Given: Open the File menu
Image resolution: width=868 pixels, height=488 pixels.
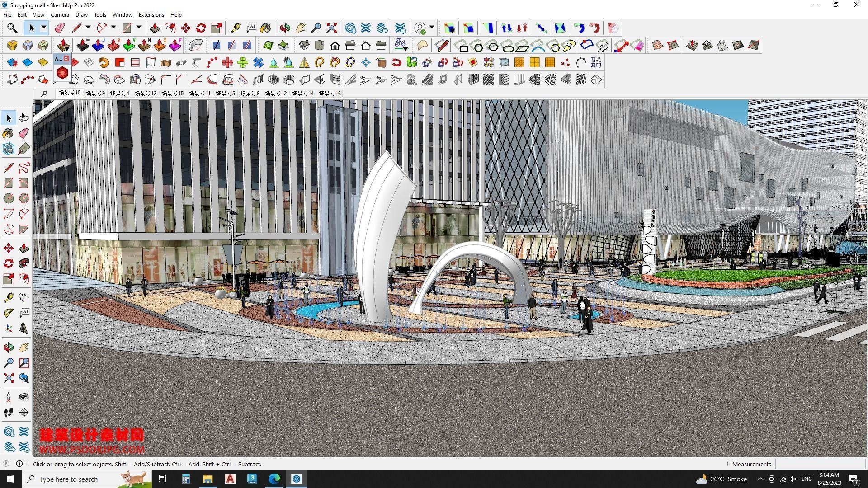Looking at the screenshot, I should [7, 15].
